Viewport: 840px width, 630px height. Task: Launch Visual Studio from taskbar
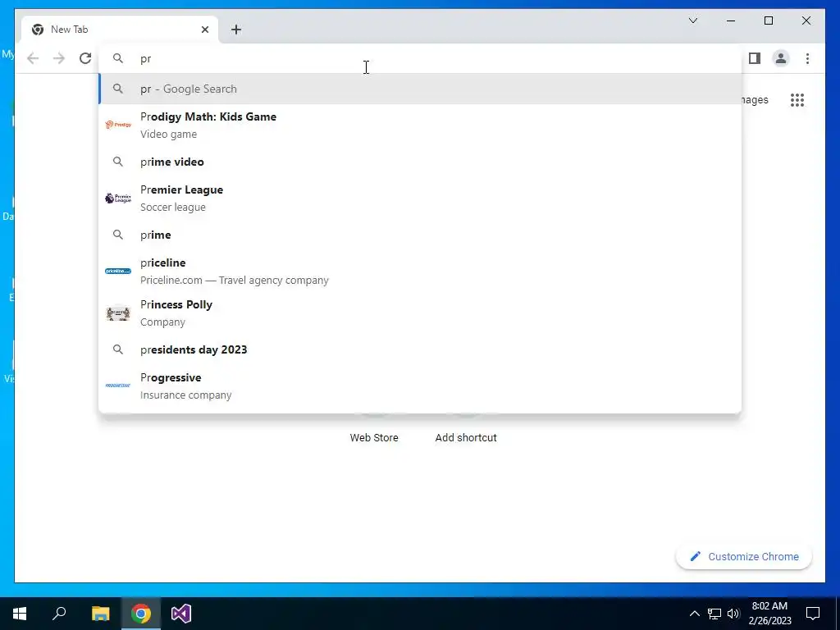click(x=181, y=614)
